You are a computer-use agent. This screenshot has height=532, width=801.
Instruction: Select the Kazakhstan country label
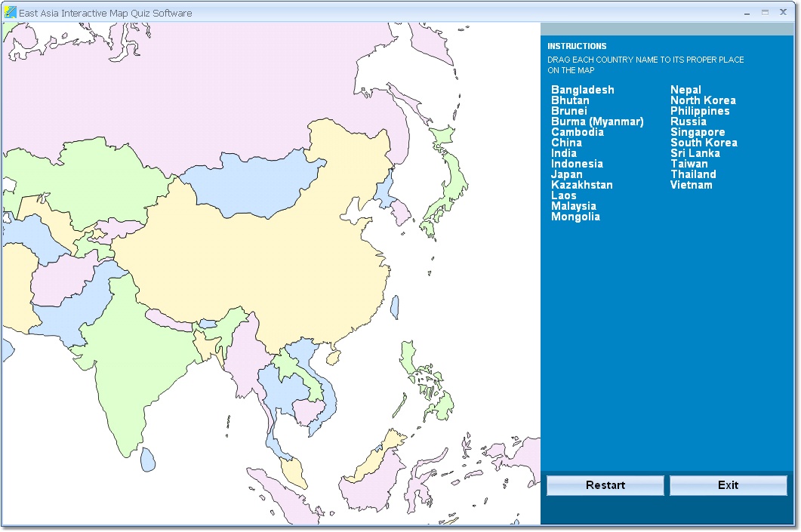point(582,185)
